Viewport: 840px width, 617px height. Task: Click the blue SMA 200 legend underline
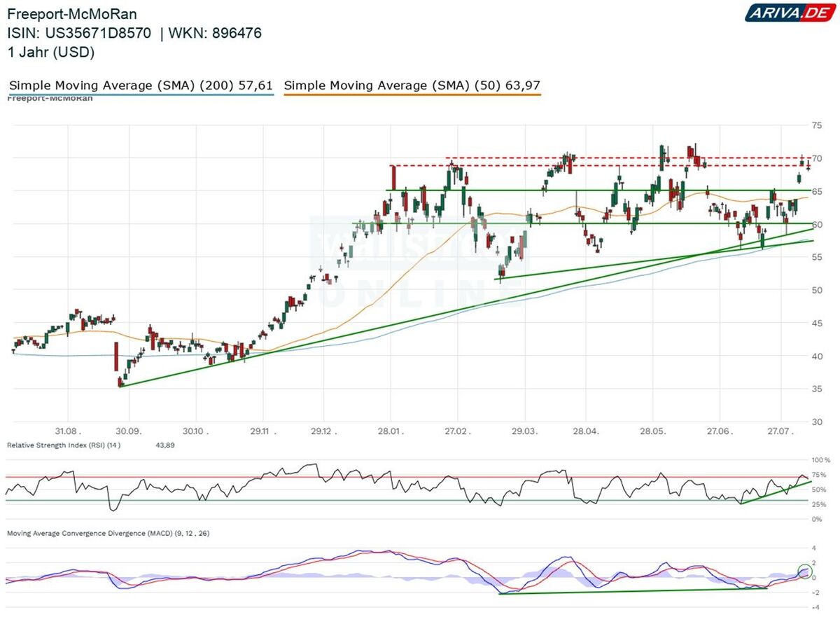pyautogui.click(x=140, y=94)
